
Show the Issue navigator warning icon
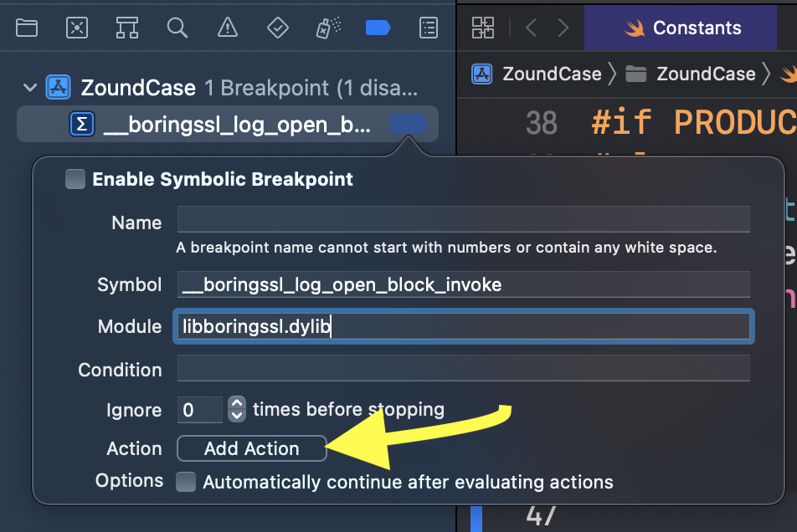click(227, 28)
